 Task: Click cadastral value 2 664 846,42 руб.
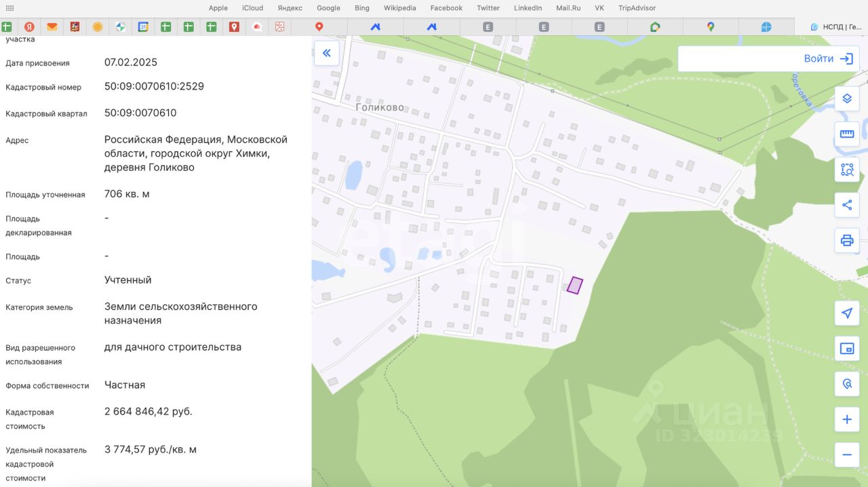149,412
